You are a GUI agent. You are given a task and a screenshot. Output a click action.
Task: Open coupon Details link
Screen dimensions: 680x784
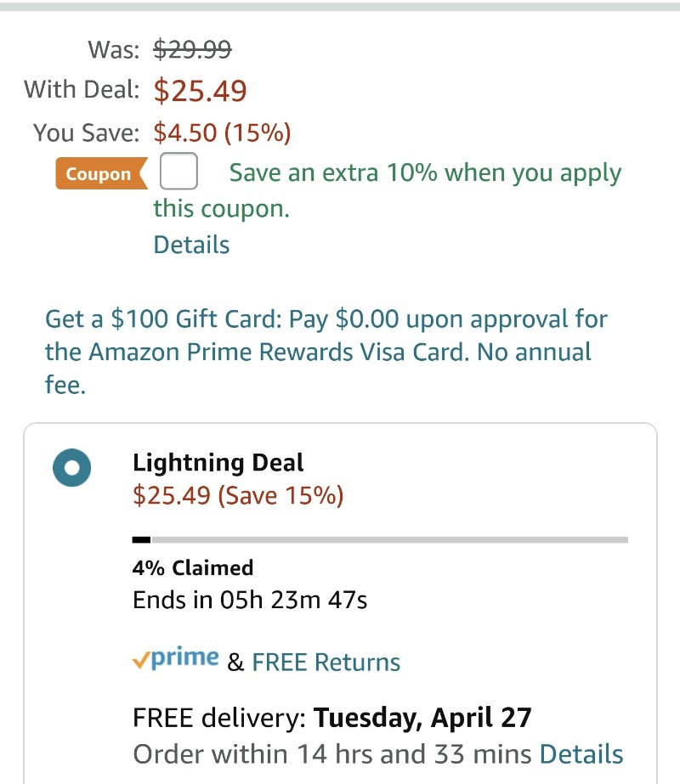point(191,245)
